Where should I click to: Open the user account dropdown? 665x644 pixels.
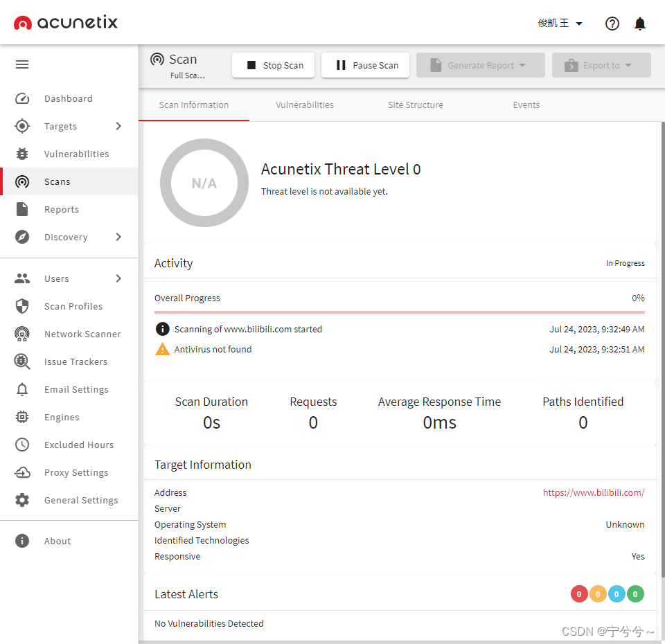pos(560,24)
